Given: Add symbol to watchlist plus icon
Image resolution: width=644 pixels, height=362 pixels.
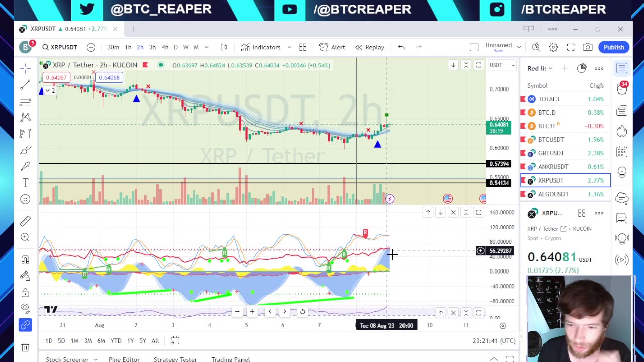Looking at the screenshot, I should [x=565, y=68].
